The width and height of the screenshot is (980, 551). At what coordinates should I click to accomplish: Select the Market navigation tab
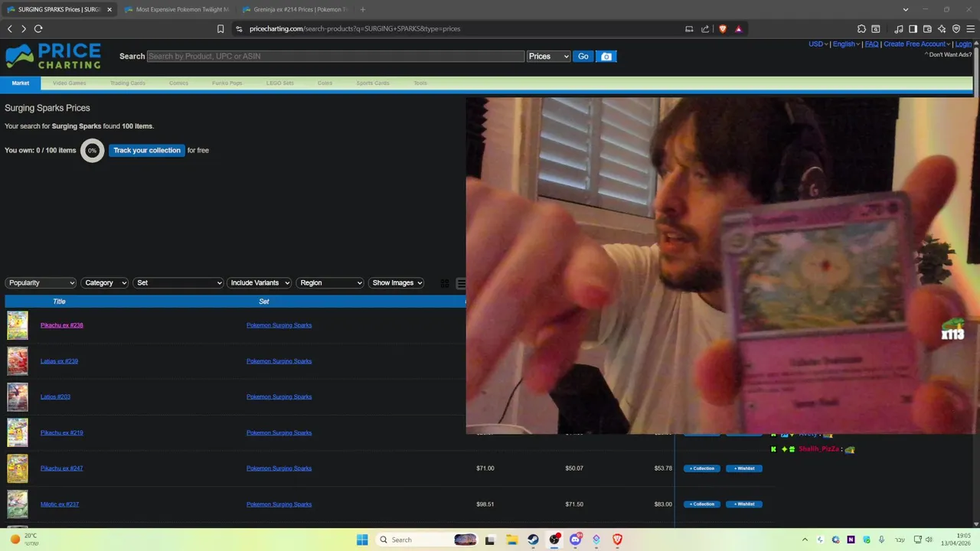coord(21,83)
